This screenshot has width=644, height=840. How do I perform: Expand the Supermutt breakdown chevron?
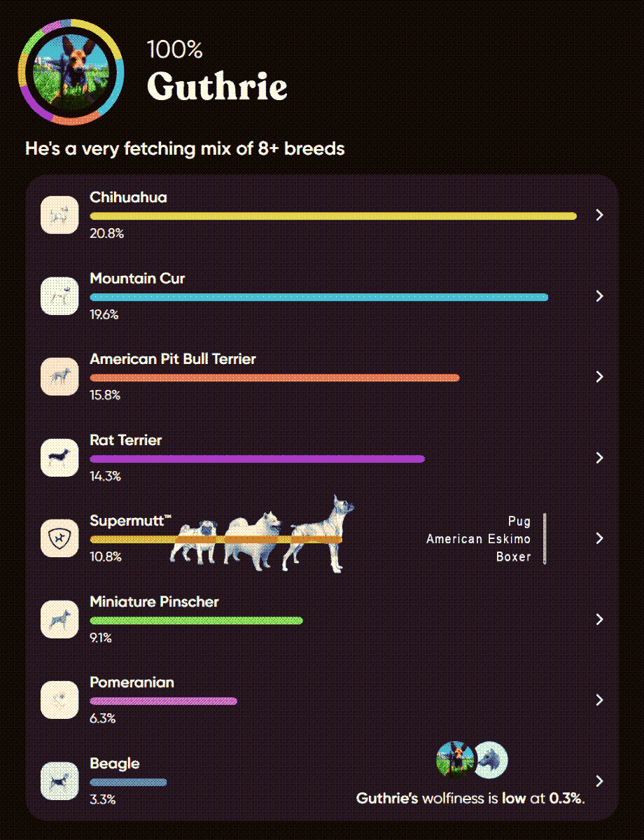point(599,538)
